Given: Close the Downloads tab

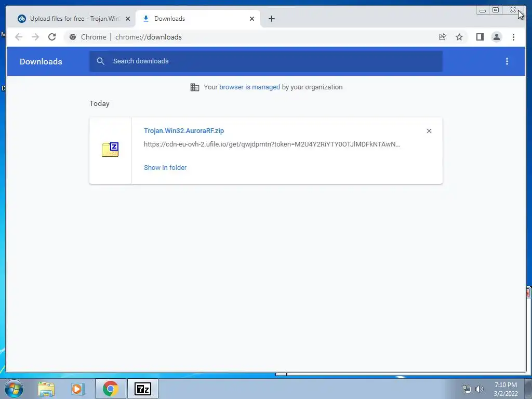Looking at the screenshot, I should click(252, 19).
